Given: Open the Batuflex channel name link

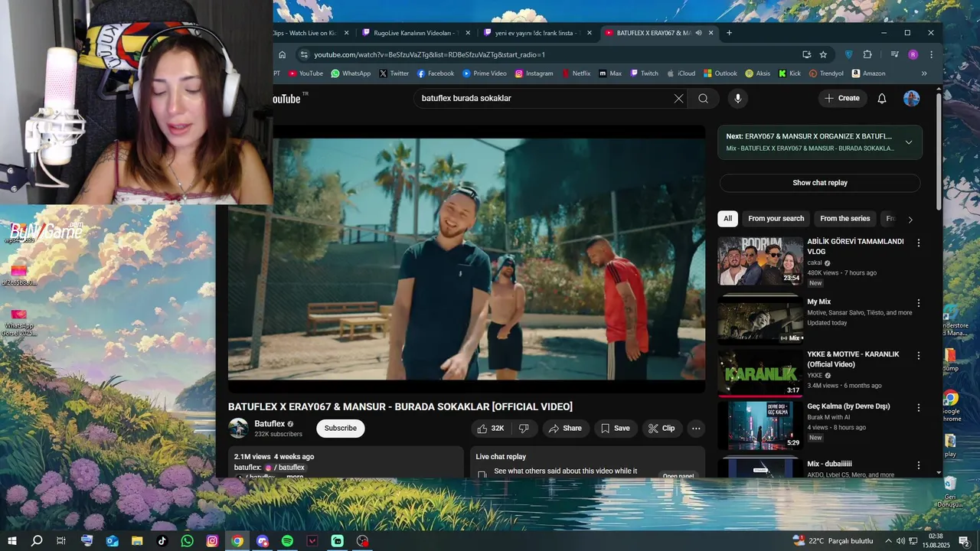Looking at the screenshot, I should [269, 424].
